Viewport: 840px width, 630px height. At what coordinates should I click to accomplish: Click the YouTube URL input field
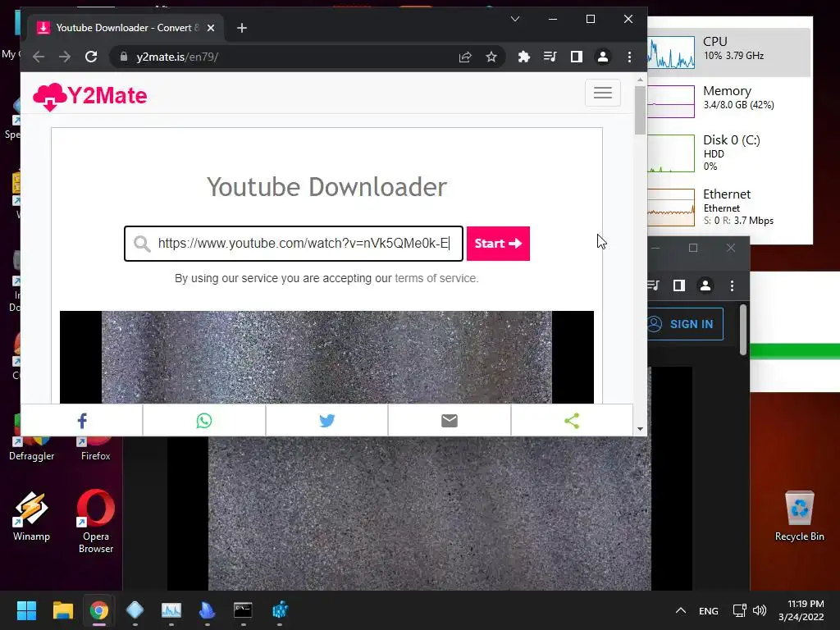tap(294, 244)
